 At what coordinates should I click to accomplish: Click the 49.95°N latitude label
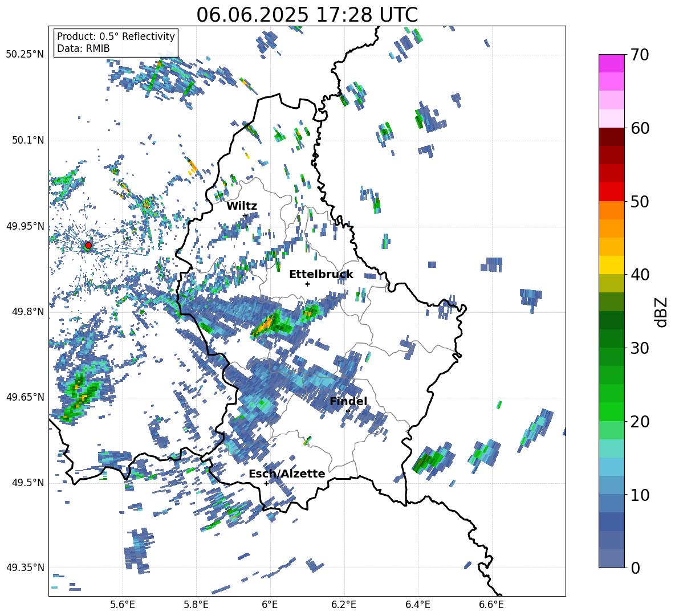[25, 226]
